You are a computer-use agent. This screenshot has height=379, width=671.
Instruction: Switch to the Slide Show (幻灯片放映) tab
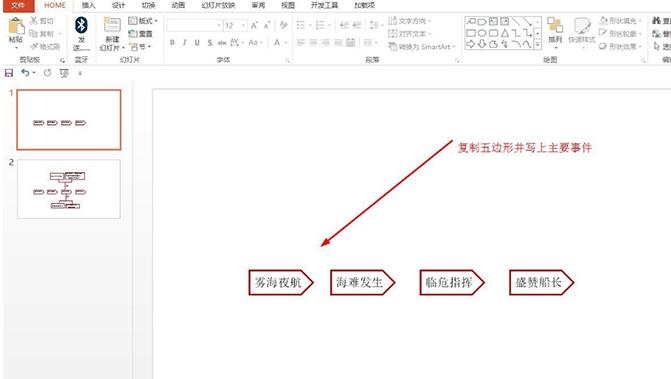(x=218, y=6)
